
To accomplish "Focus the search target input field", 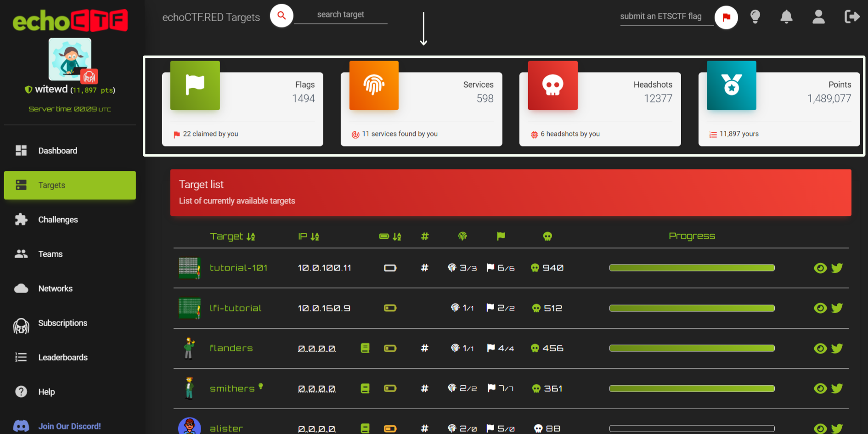I will 340,15.
